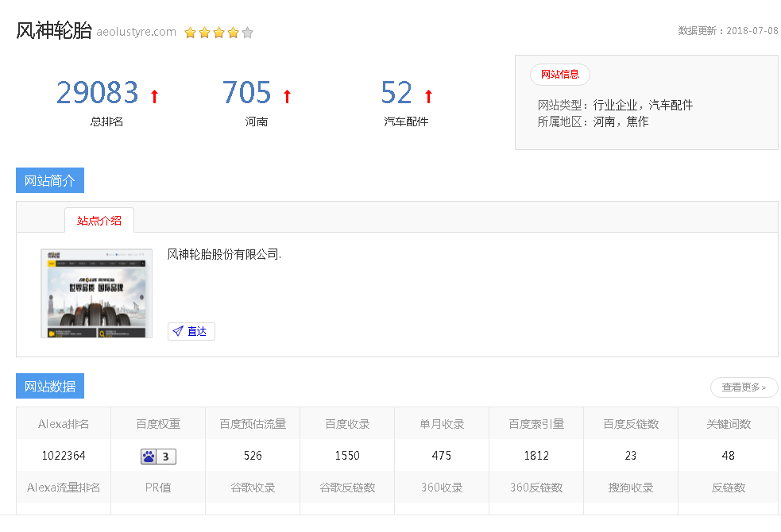Screen dimensions: 781x532
Task: Click the 关键词数 column header
Action: pyautogui.click(x=729, y=424)
